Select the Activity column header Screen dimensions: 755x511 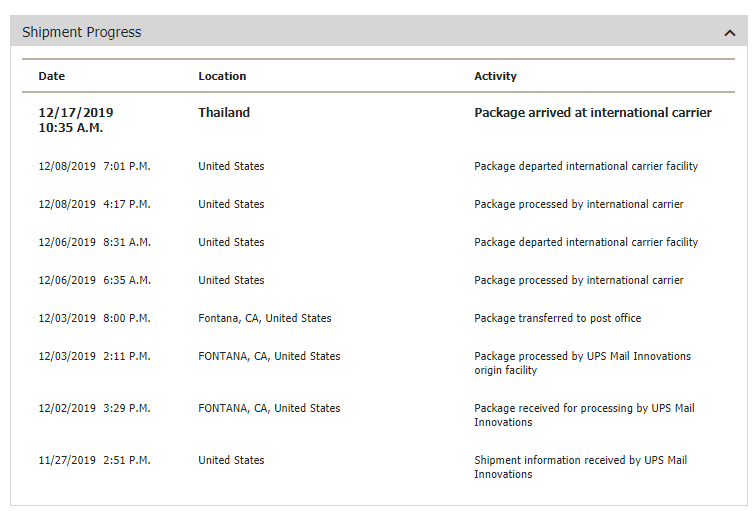click(495, 76)
